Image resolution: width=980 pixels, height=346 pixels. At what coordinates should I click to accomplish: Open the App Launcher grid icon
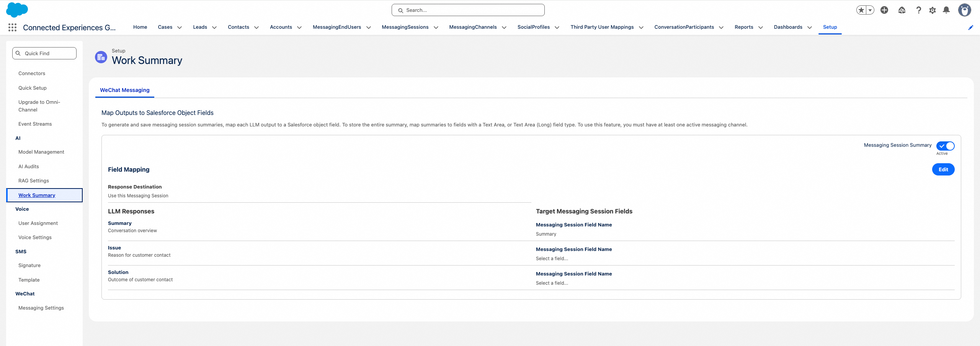coord(12,27)
